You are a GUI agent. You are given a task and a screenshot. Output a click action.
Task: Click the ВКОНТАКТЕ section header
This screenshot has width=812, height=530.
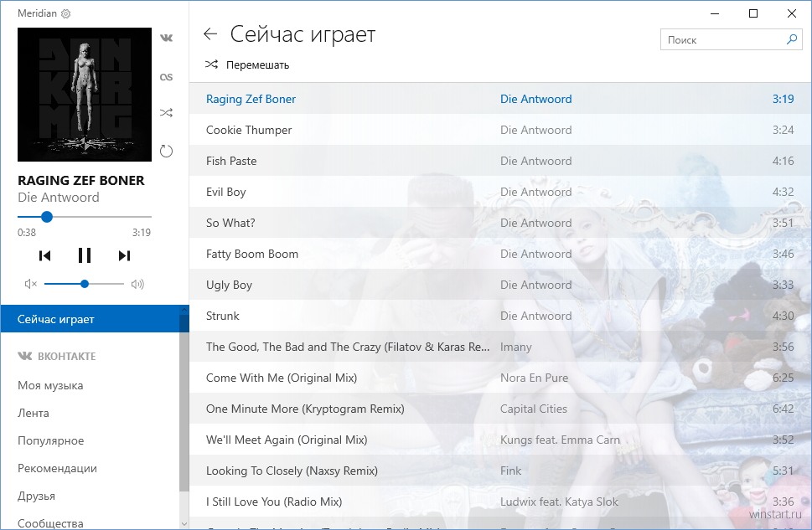(x=57, y=356)
